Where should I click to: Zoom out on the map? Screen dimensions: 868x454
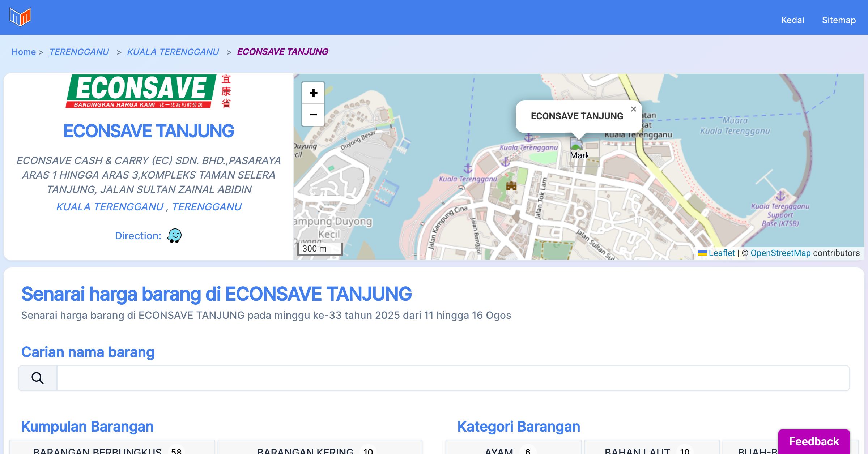coord(313,115)
